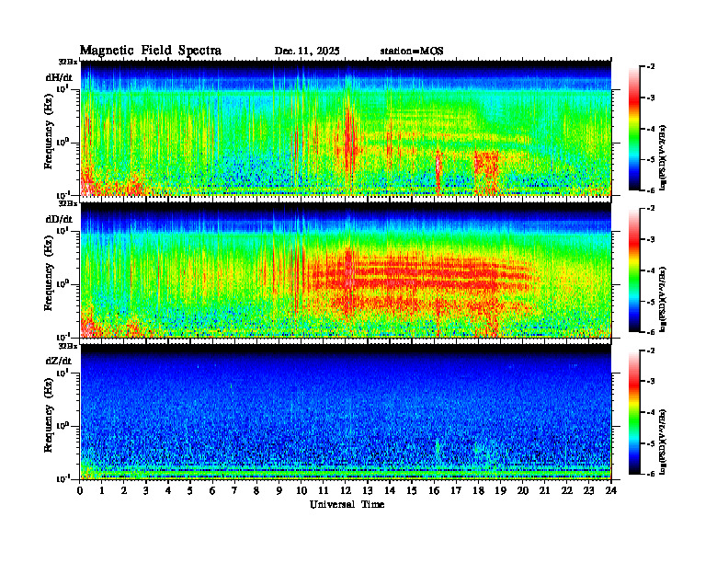Click the hour "8" tick label
The width and height of the screenshot is (728, 563).
[x=256, y=491]
